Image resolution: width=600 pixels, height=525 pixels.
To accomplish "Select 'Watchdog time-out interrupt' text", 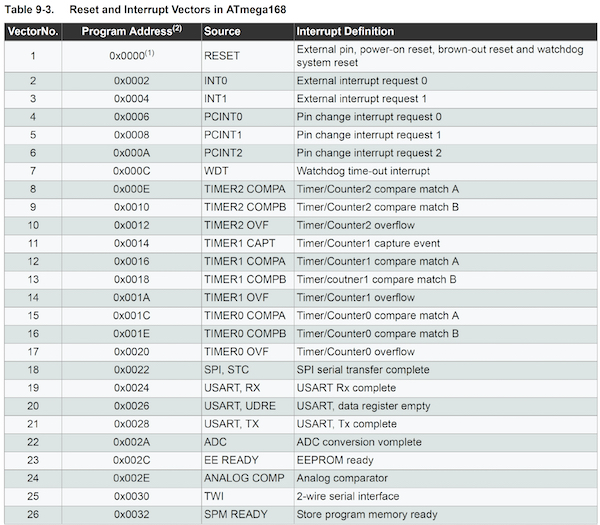I will coord(363,171).
